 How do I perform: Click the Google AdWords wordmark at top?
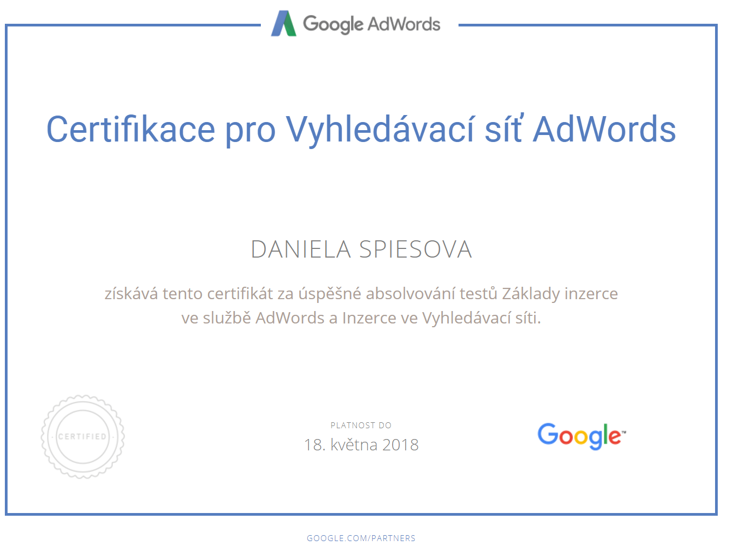click(x=372, y=24)
